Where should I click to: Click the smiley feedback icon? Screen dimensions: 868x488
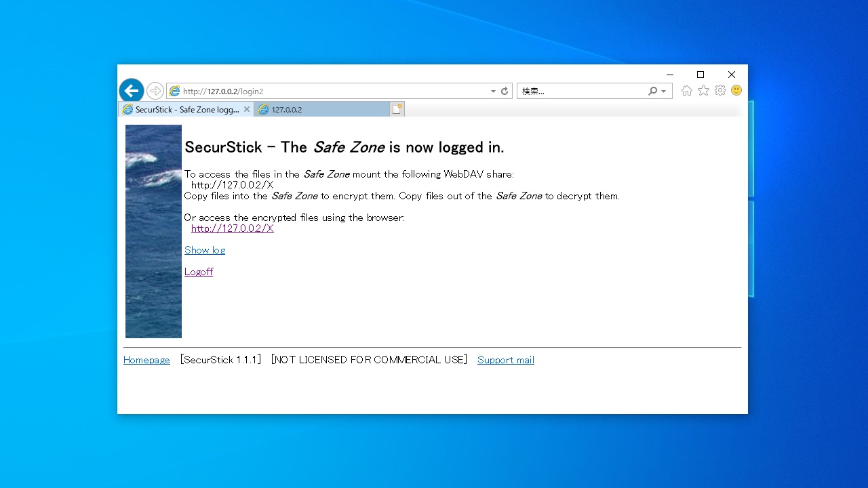(736, 90)
